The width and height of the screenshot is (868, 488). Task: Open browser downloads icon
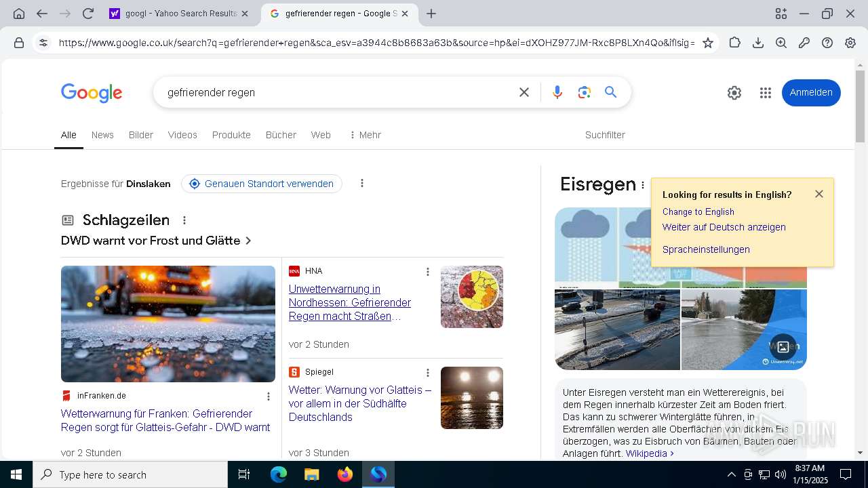pos(758,43)
